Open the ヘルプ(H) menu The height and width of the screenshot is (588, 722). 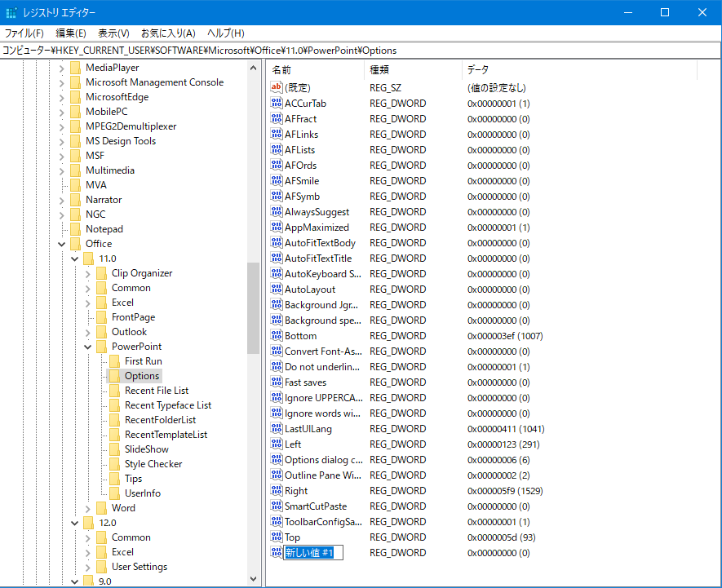tap(226, 33)
